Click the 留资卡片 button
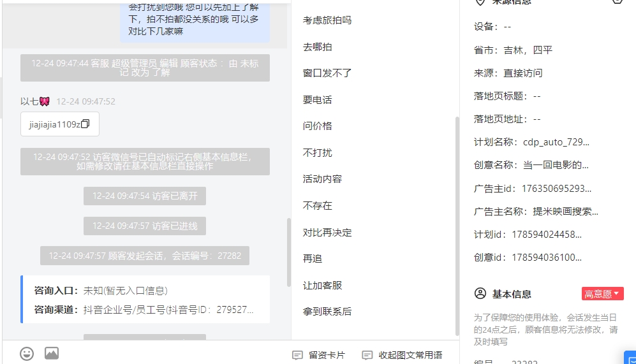The width and height of the screenshot is (636, 364). click(318, 355)
